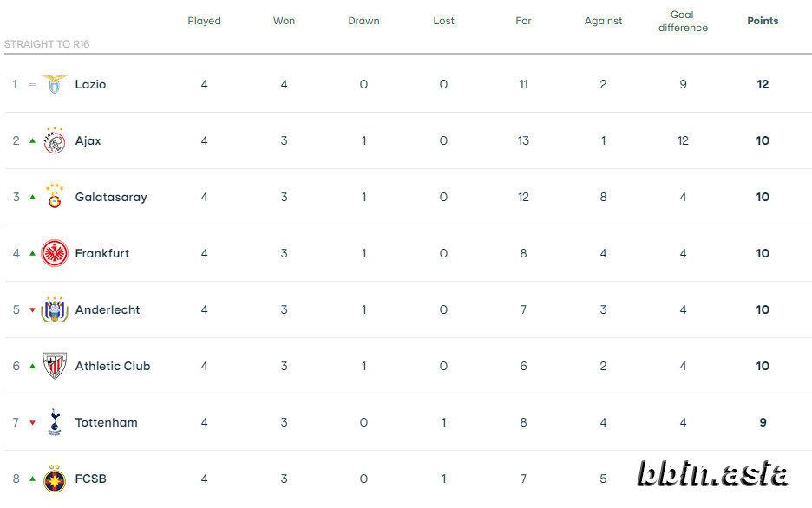Click the red down arrow beside Tottenham
This screenshot has height=508, width=812.
(x=33, y=423)
